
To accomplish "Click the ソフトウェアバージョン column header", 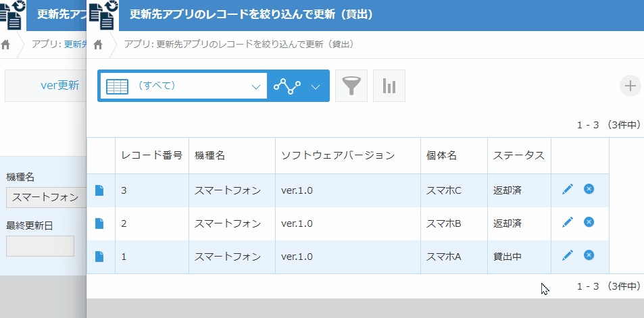I will tap(348, 155).
